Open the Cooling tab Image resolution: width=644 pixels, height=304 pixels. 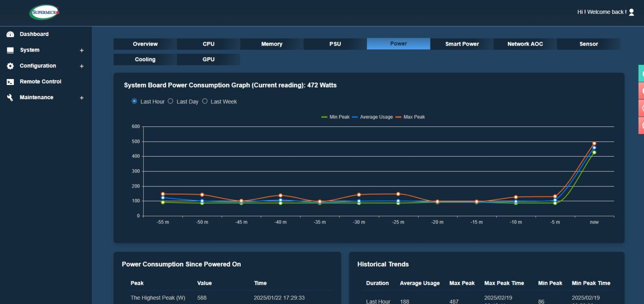point(145,59)
